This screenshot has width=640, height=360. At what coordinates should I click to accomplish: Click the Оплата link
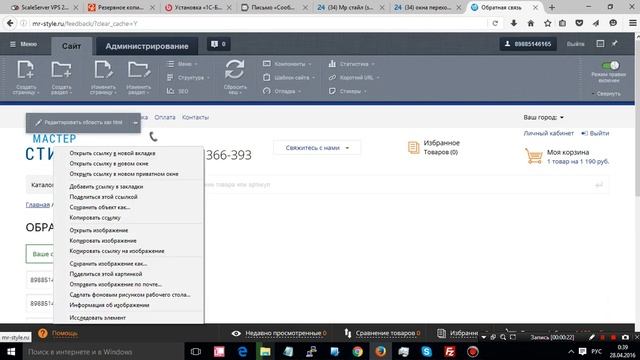point(165,117)
